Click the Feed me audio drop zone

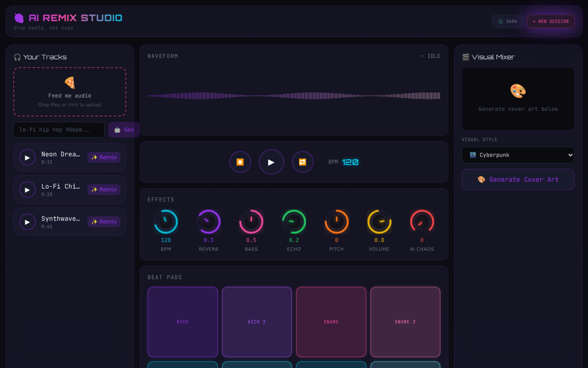click(70, 92)
